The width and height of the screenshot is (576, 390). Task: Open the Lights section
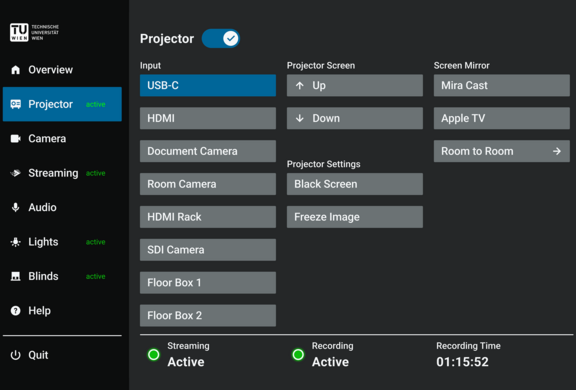pos(62,242)
